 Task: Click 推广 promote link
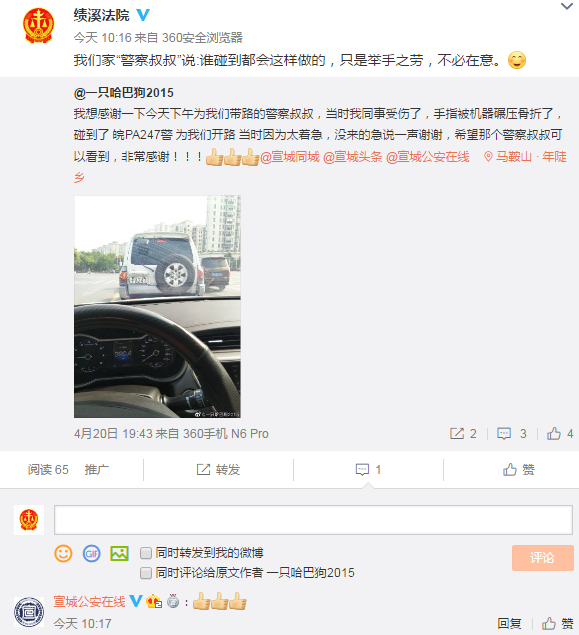click(96, 470)
